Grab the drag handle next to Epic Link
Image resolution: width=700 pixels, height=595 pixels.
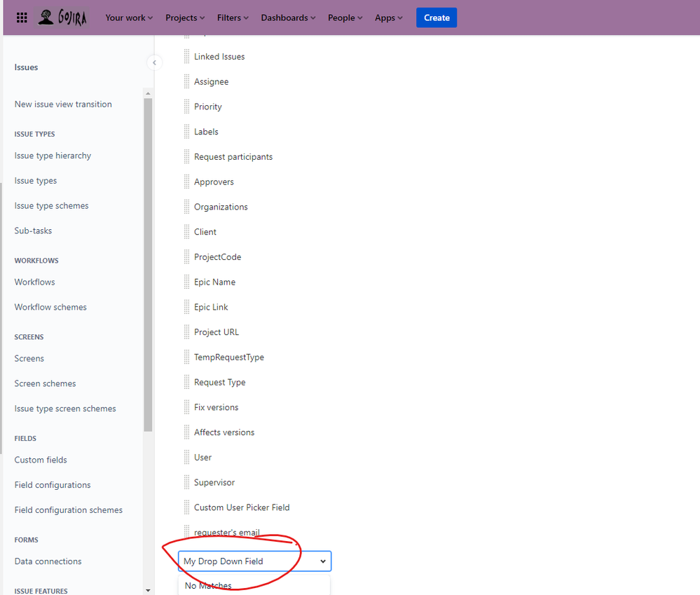pyautogui.click(x=186, y=307)
